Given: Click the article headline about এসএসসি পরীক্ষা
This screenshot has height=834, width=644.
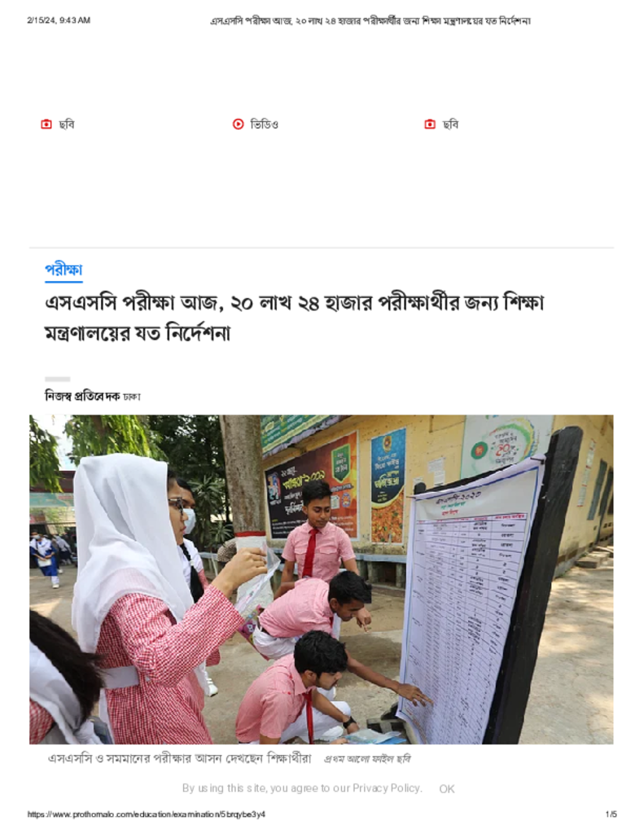Looking at the screenshot, I should pos(294,318).
